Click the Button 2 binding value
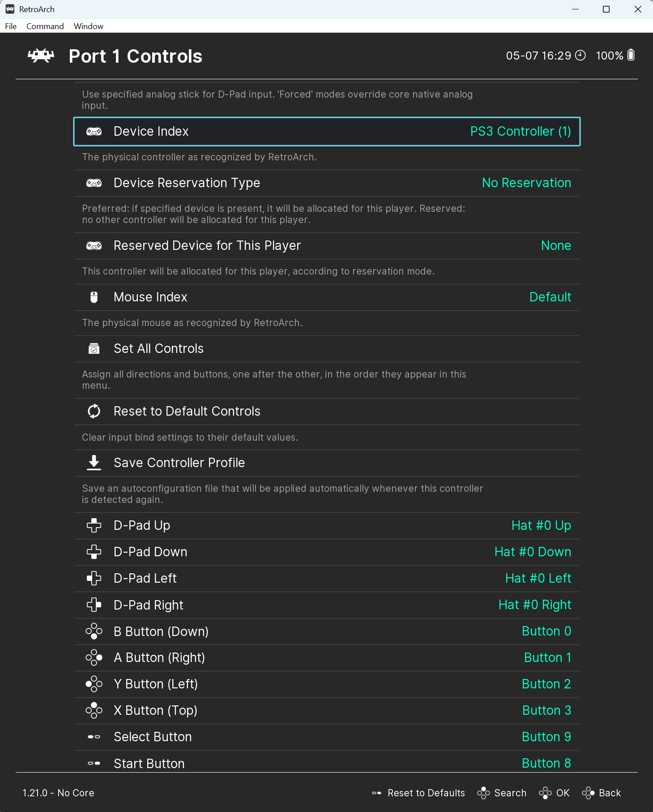The width and height of the screenshot is (653, 812). 546,684
